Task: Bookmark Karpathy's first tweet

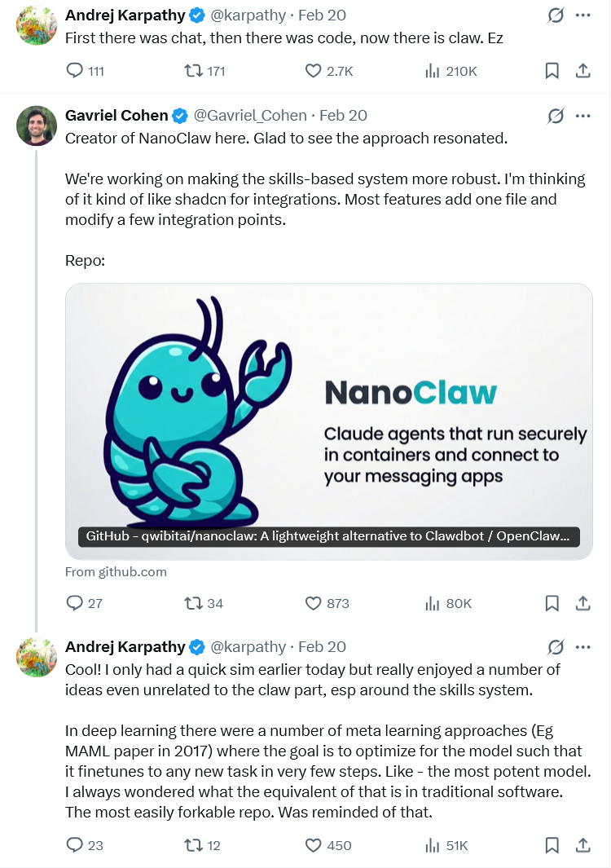Action: click(x=552, y=72)
